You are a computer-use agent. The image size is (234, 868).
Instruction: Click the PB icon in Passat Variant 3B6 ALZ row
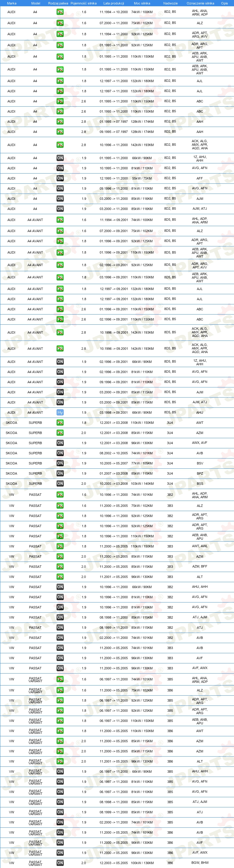pos(60,690)
